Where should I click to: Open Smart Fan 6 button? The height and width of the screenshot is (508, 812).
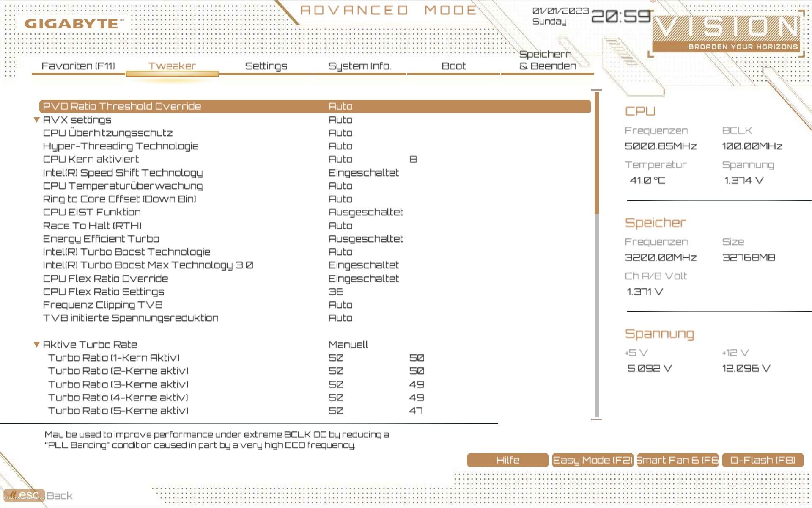tap(678, 460)
